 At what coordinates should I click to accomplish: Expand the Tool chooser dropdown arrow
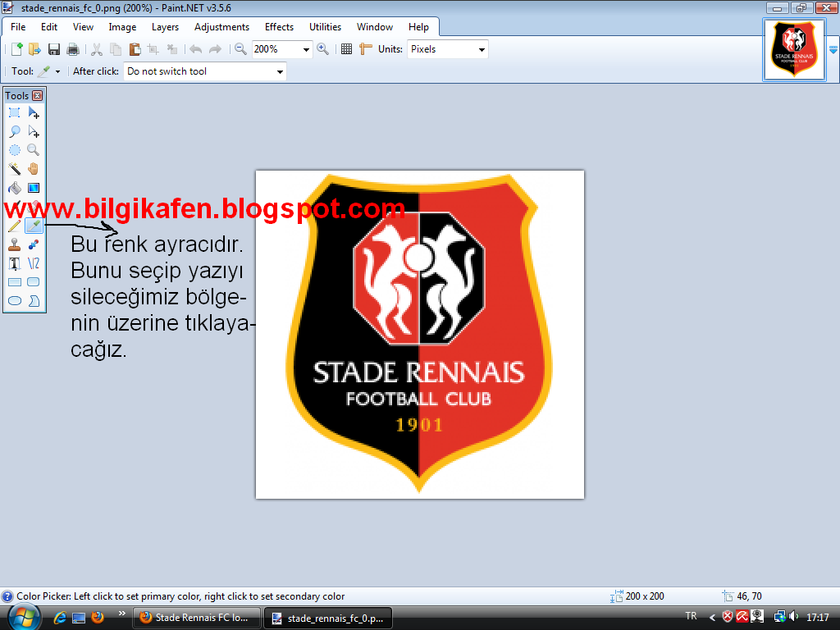pos(57,71)
